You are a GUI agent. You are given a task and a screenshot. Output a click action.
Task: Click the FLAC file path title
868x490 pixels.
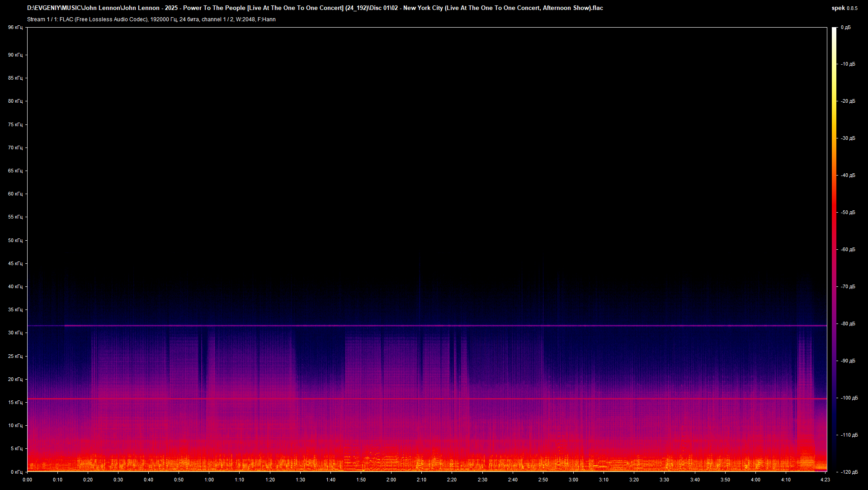[x=316, y=8]
